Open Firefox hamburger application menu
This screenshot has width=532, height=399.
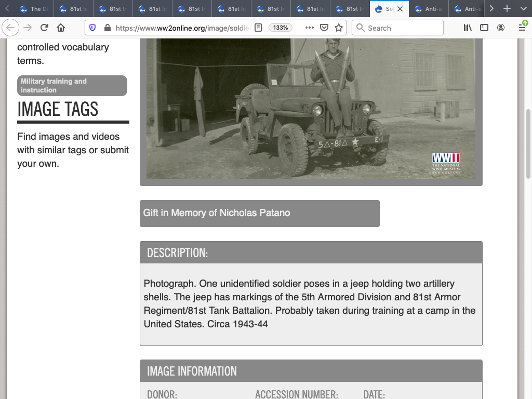click(x=522, y=28)
